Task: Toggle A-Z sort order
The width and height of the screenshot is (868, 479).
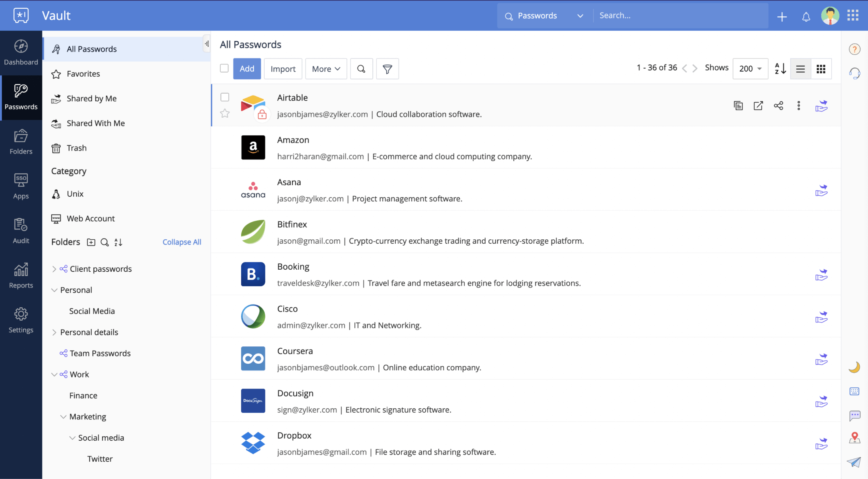Action: point(780,69)
